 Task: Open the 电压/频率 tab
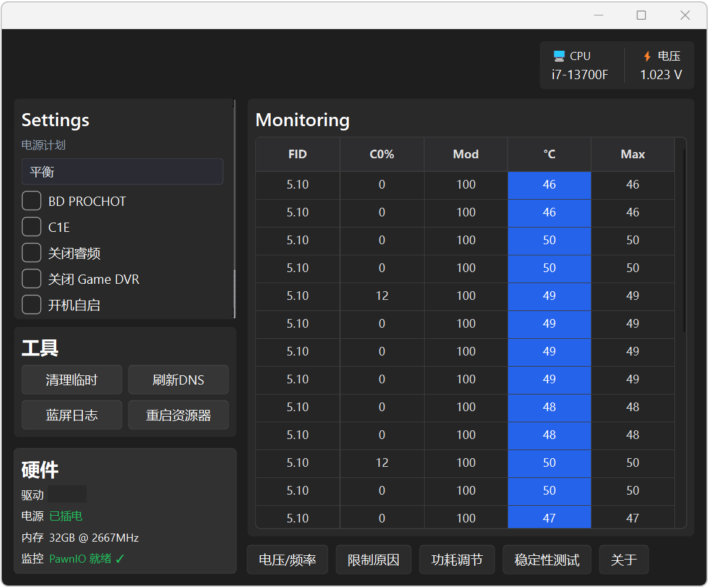coord(287,560)
